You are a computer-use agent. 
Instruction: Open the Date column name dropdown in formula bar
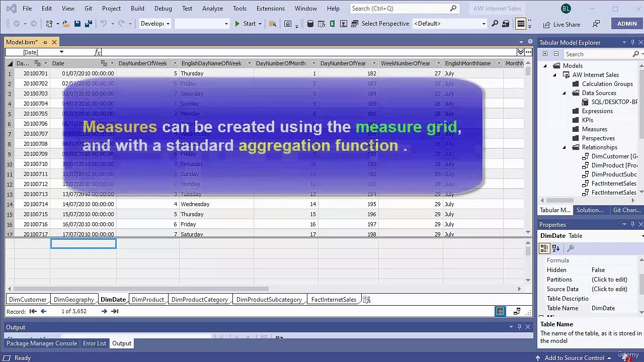pos(61,52)
